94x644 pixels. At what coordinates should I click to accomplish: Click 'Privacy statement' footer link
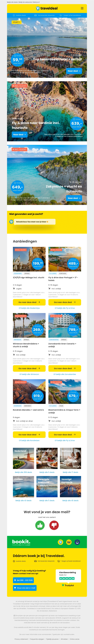[x=21, y=639]
